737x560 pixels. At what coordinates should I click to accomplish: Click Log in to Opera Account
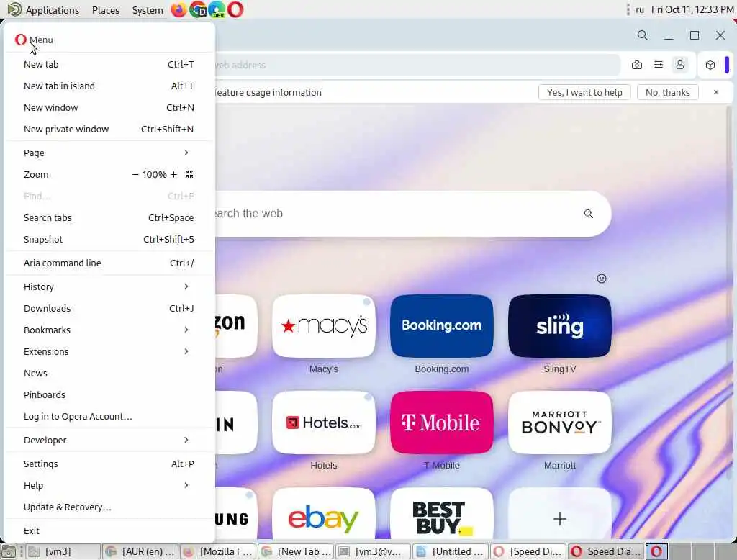point(109,417)
